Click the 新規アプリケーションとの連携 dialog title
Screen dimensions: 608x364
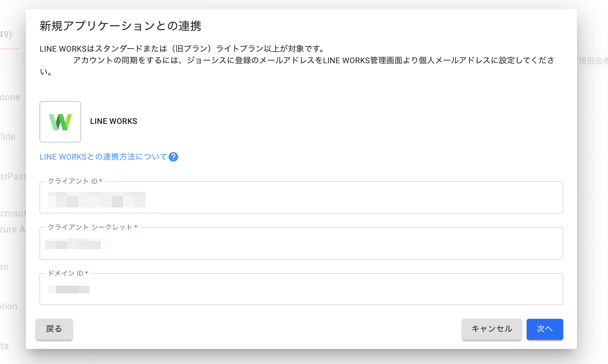pyautogui.click(x=121, y=26)
